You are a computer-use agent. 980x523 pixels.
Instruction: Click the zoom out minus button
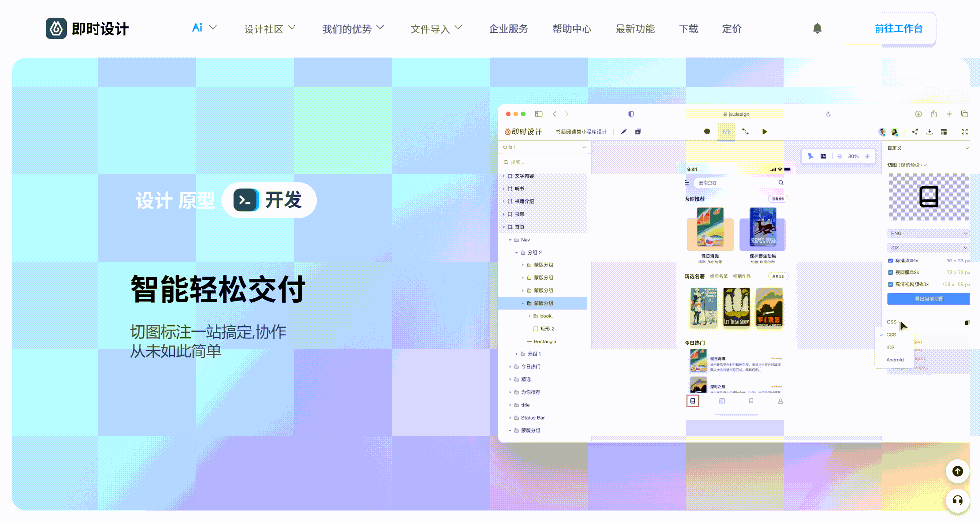tap(840, 156)
